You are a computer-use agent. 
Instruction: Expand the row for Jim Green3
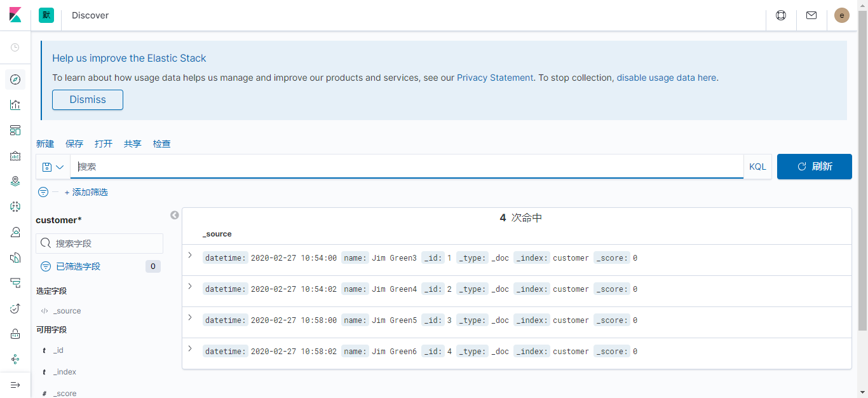coord(190,255)
